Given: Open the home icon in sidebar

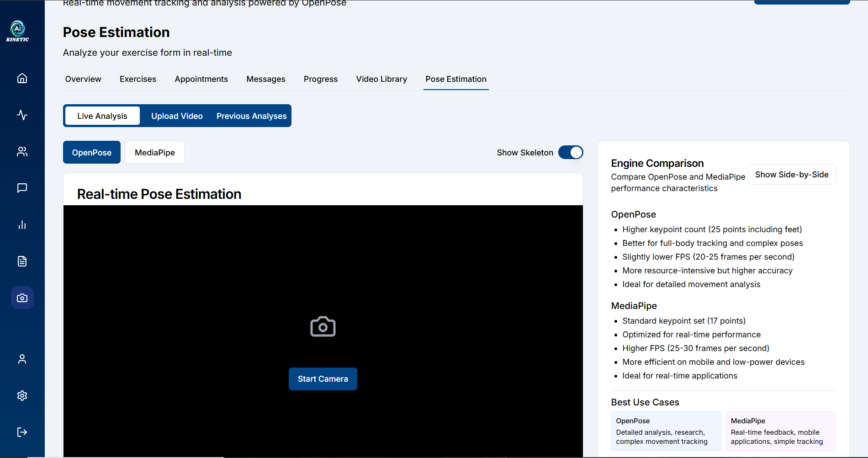Looking at the screenshot, I should click(x=22, y=78).
